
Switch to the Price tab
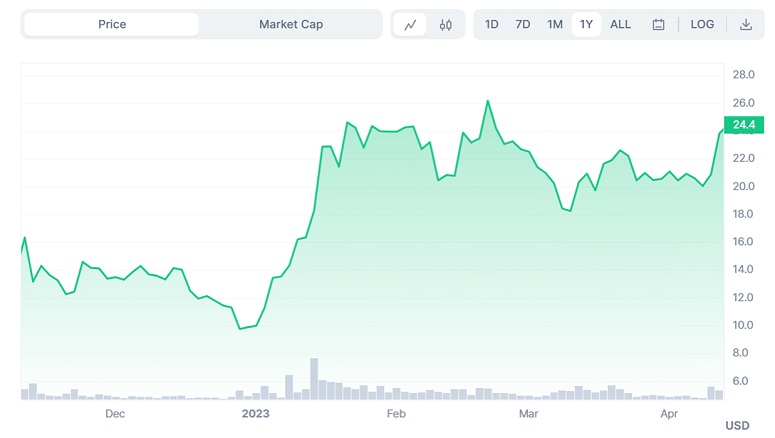tap(112, 24)
